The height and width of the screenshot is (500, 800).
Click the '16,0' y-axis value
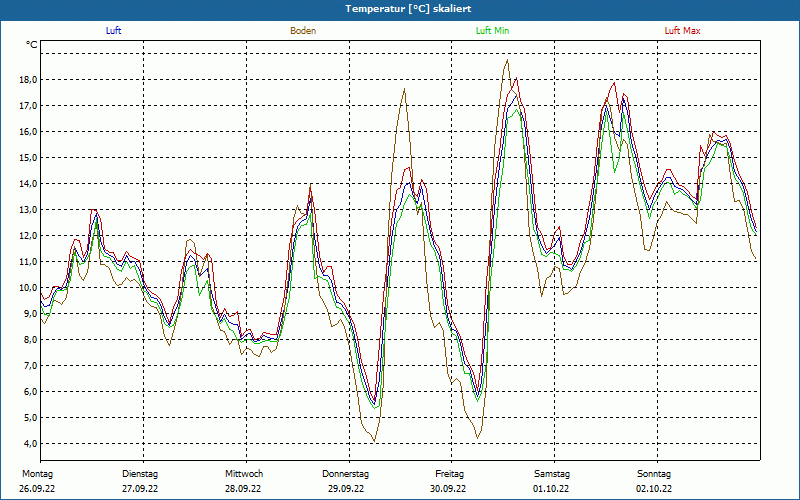pyautogui.click(x=29, y=132)
